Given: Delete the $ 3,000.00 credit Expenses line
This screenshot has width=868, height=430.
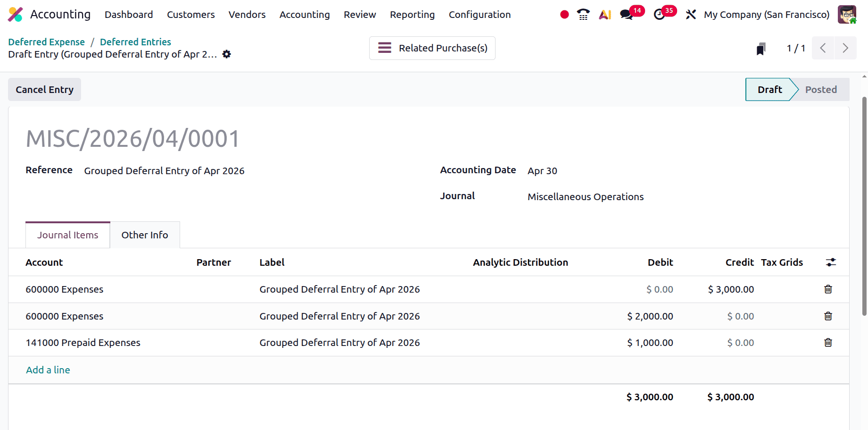Looking at the screenshot, I should (x=828, y=289).
